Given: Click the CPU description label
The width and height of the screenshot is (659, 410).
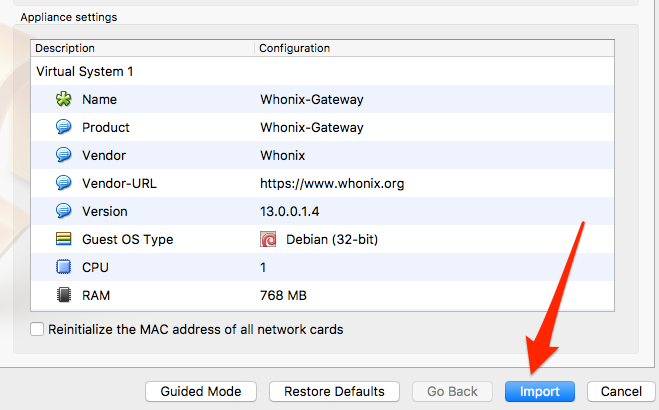Looking at the screenshot, I should tap(95, 267).
